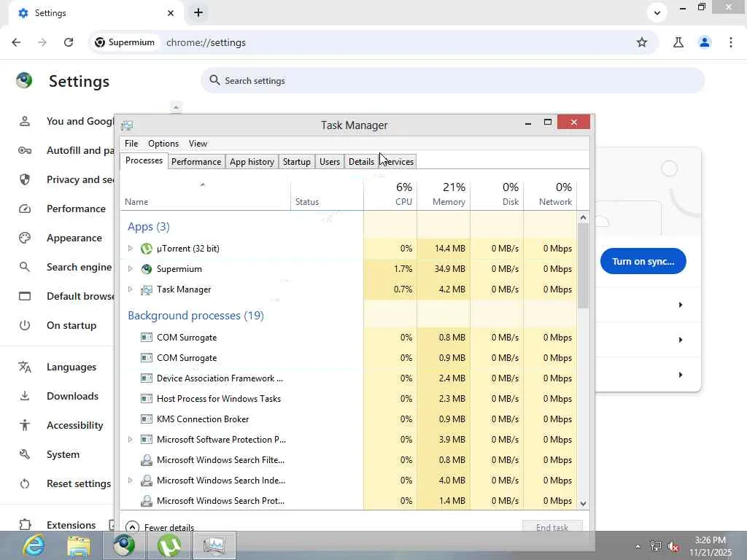Screen dimensions: 747x560
Task: Select the first COM Surrogate row
Action: (349, 338)
